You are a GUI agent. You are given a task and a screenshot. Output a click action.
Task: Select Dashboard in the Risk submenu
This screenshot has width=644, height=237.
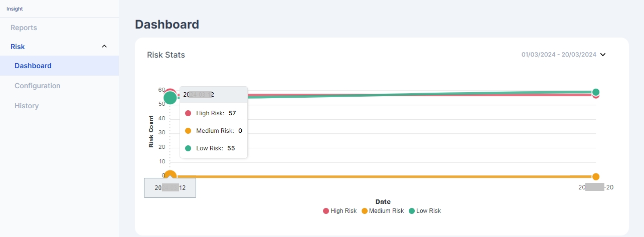click(x=33, y=66)
